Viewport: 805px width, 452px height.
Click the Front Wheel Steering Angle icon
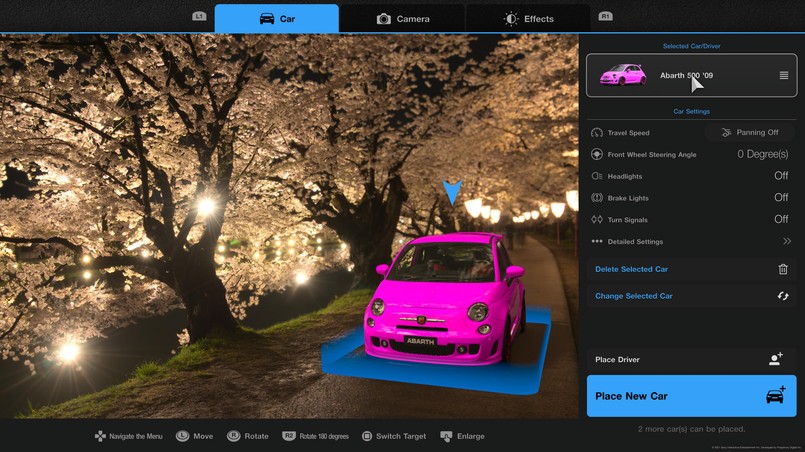pyautogui.click(x=597, y=154)
